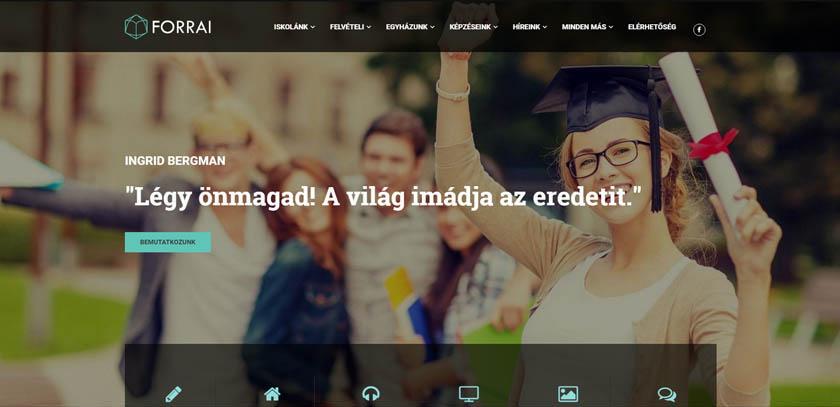Expand the EGYHÁZUNK dropdown menu
The image size is (840, 407).
tap(410, 27)
